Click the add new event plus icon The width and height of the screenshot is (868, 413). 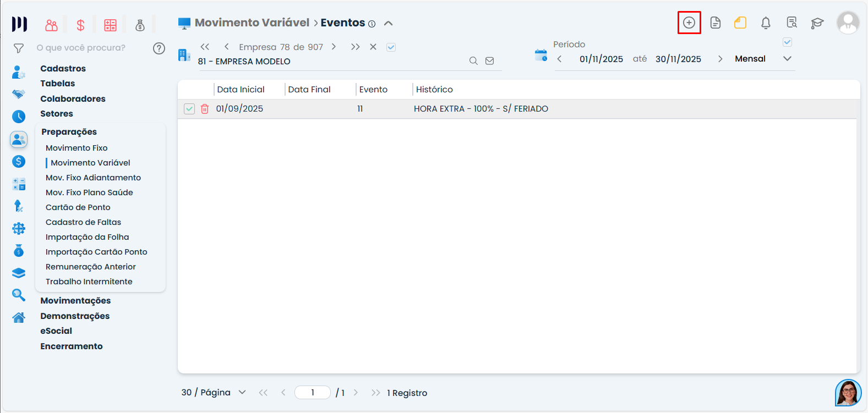689,23
